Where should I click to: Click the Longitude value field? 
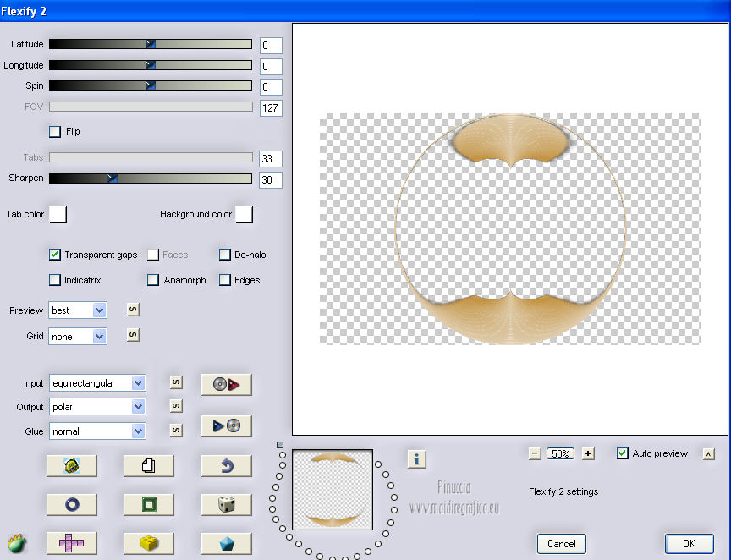tap(271, 67)
